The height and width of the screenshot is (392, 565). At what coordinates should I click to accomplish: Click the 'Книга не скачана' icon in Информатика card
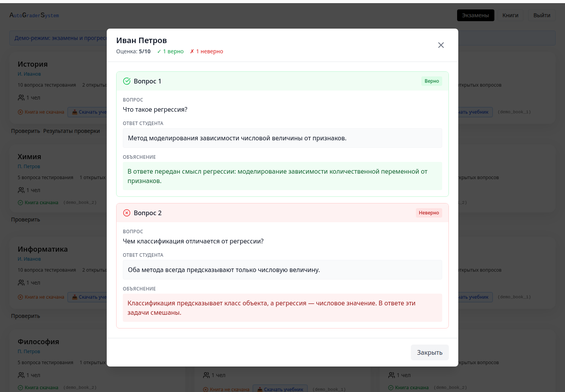pyautogui.click(x=20, y=297)
